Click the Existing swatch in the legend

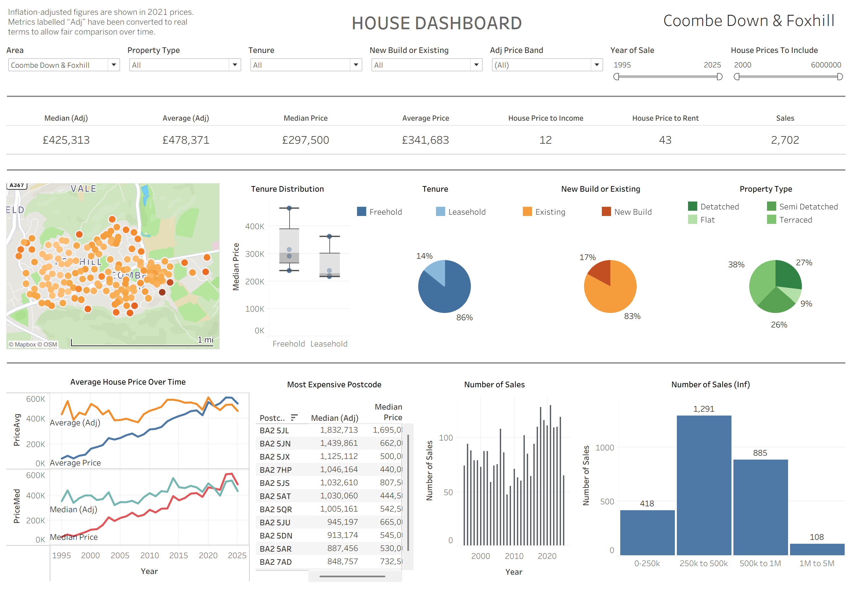tap(528, 211)
